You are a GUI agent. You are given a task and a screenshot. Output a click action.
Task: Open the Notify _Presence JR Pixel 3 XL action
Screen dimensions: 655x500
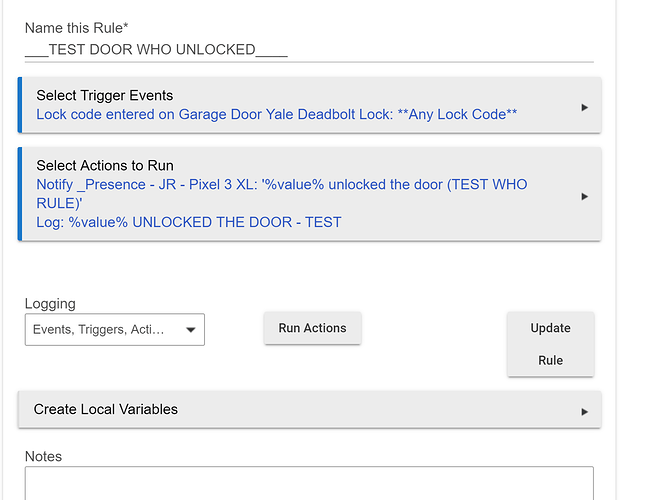point(282,194)
